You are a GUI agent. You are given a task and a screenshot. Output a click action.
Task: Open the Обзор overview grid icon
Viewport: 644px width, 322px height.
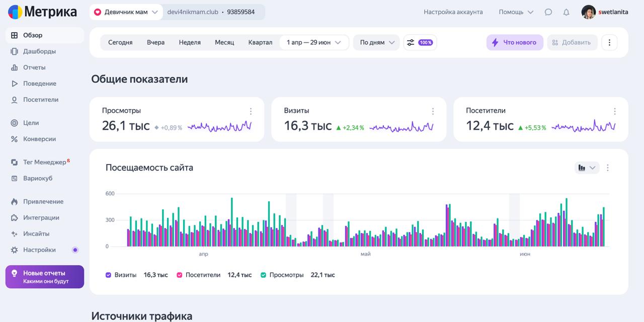pyautogui.click(x=14, y=35)
